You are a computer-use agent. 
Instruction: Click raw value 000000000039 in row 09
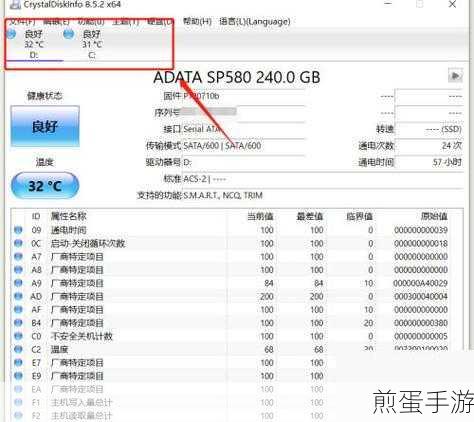coord(420,230)
